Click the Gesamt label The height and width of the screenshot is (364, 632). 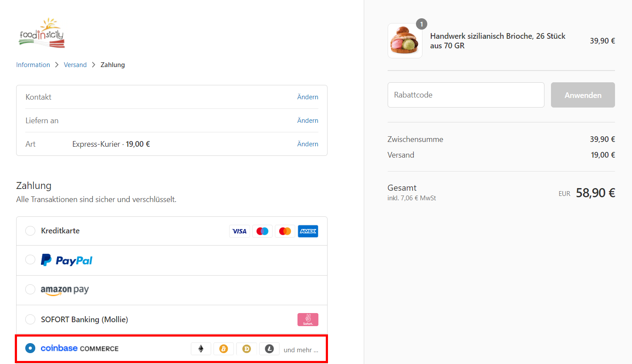pos(402,188)
